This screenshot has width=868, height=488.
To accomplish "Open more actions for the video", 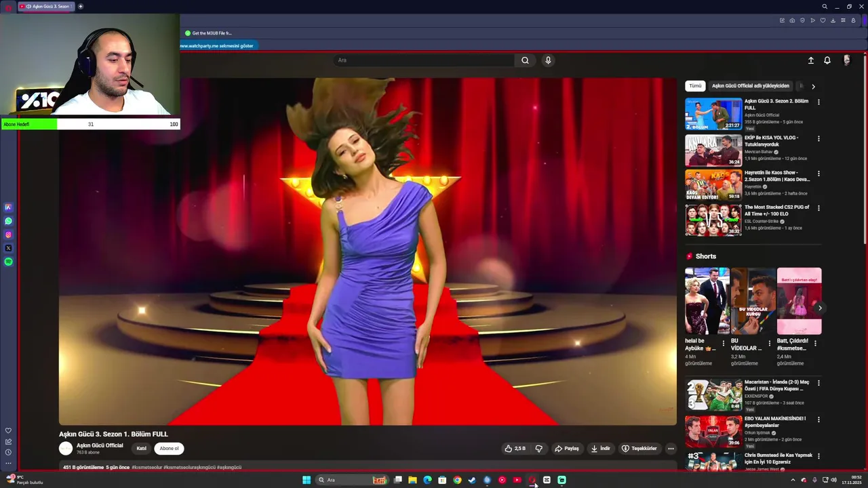I will click(671, 448).
